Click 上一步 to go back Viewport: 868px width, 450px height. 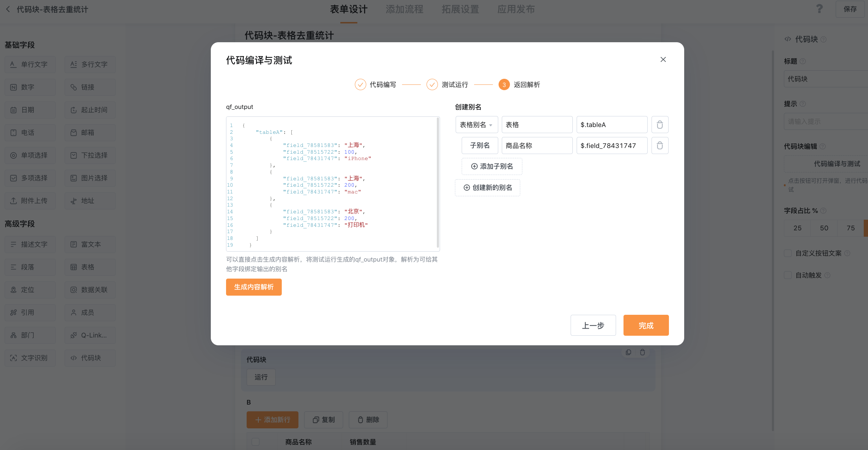pos(593,325)
